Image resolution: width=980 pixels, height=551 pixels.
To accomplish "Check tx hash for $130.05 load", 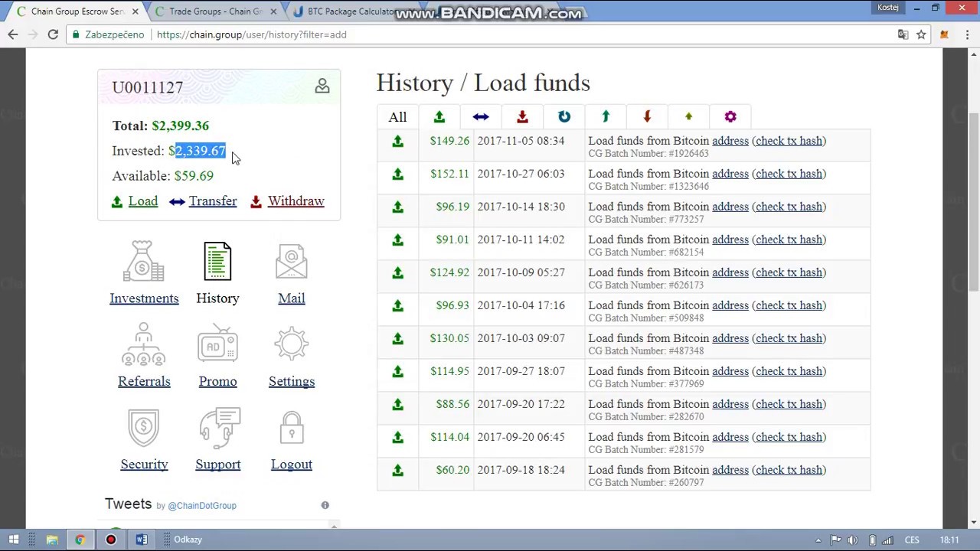I will click(789, 338).
